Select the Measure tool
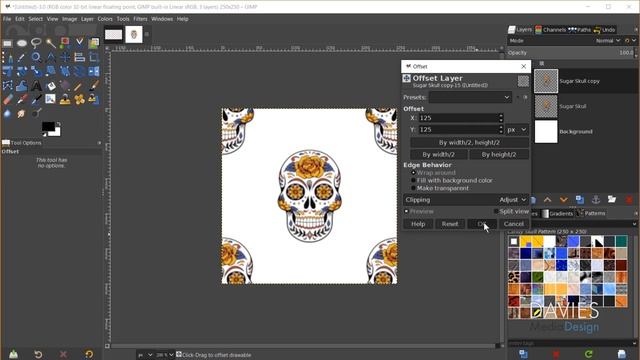This screenshot has height=360, width=640. 51,58
